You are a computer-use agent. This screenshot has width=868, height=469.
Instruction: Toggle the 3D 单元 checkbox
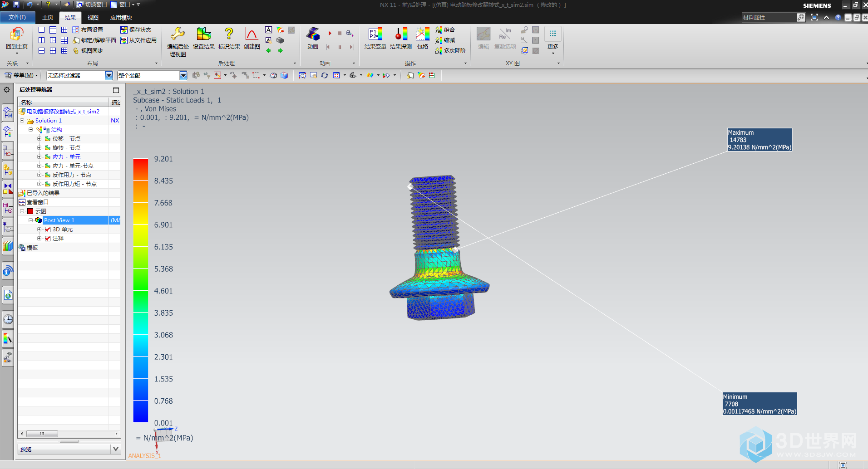(48, 230)
